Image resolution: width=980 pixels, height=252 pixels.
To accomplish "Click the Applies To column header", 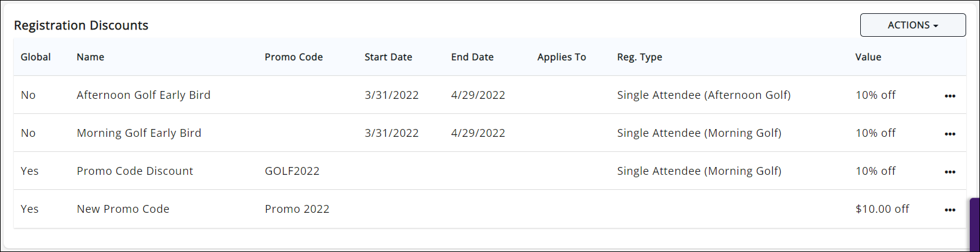I will pos(562,57).
